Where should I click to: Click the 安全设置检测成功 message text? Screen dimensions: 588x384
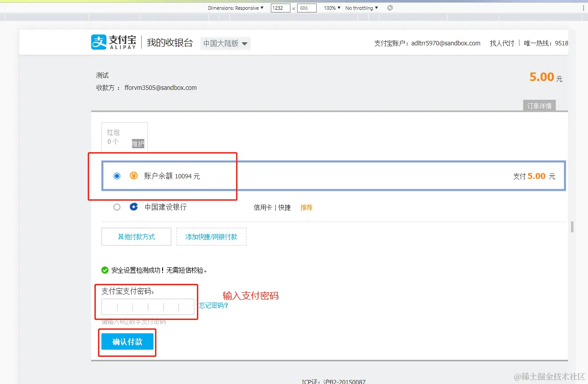tap(159, 270)
